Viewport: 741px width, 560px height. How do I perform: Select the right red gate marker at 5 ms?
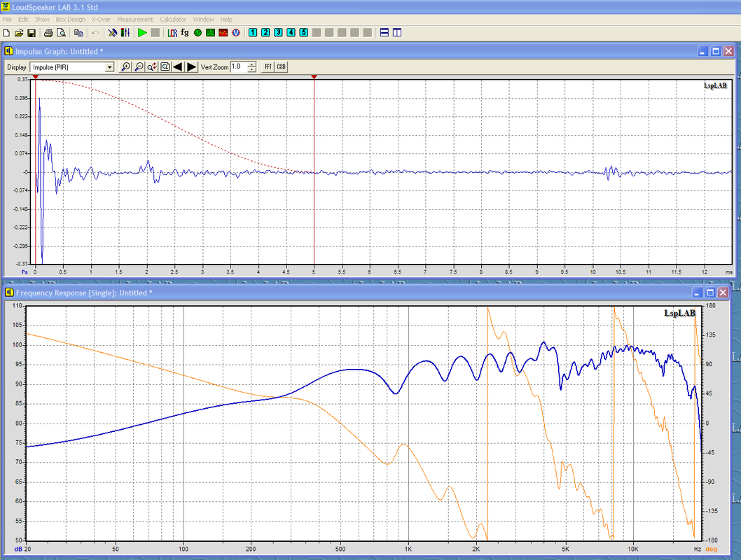[x=314, y=76]
